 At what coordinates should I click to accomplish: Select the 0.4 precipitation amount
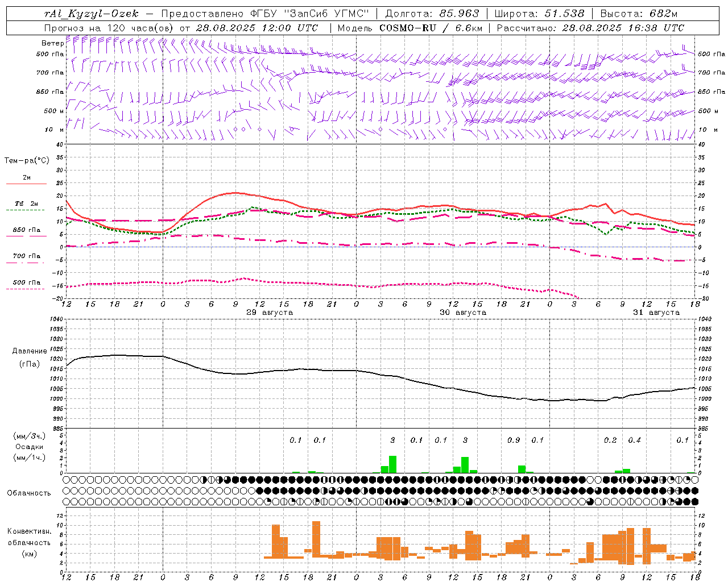635,440
